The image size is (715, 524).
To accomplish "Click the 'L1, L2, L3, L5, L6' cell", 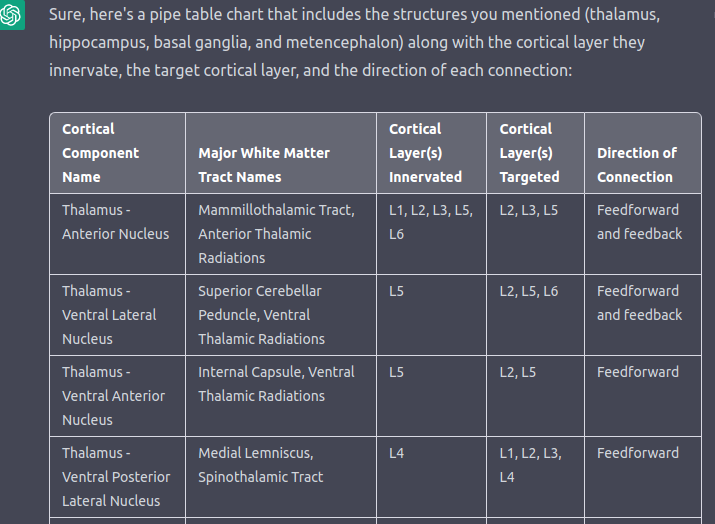I will pos(431,234).
